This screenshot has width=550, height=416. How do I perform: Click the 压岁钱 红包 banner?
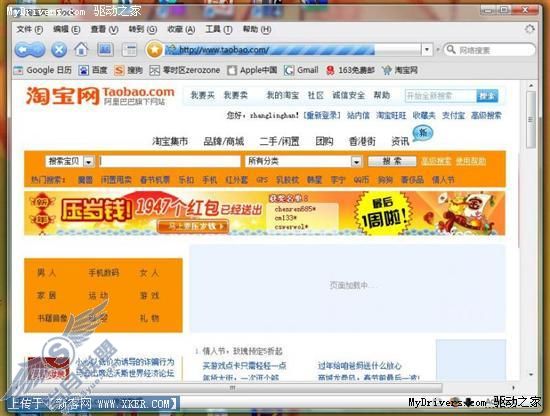(x=264, y=213)
